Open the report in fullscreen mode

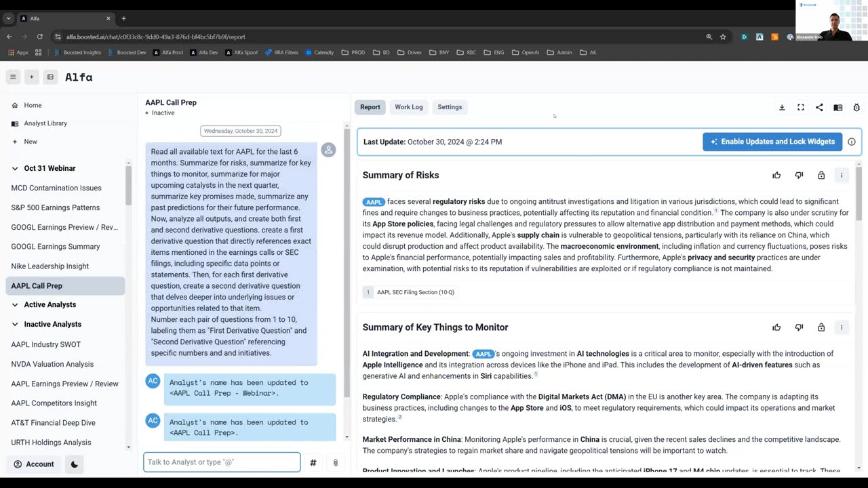click(801, 107)
